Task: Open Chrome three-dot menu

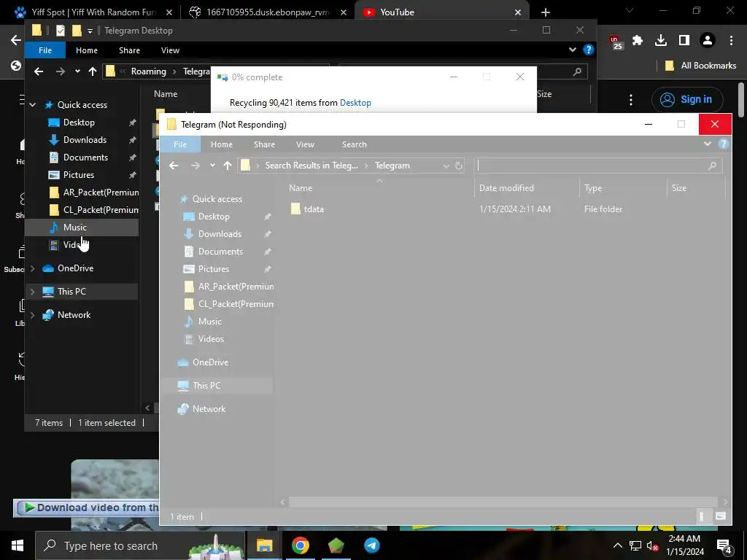Action: 731,41
